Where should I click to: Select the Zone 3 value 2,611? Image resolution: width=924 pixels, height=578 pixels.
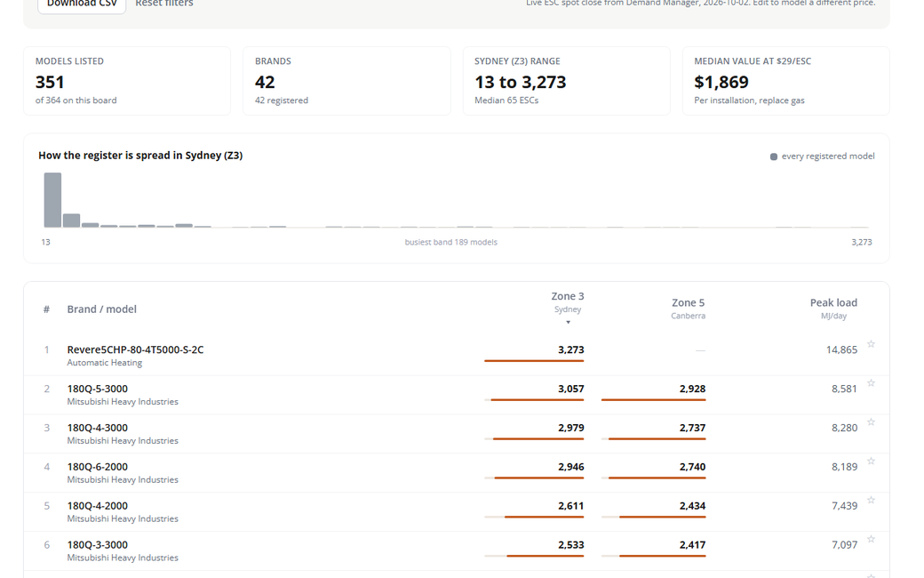(571, 505)
